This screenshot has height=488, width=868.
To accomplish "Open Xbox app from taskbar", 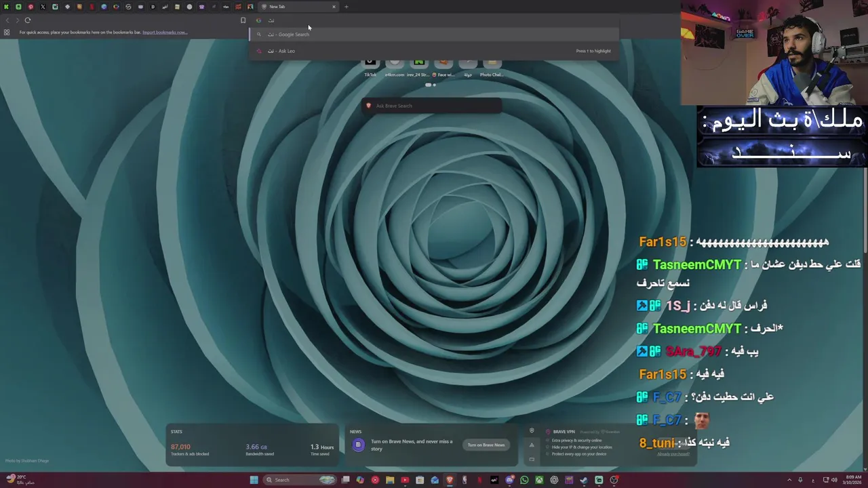I will tap(539, 480).
